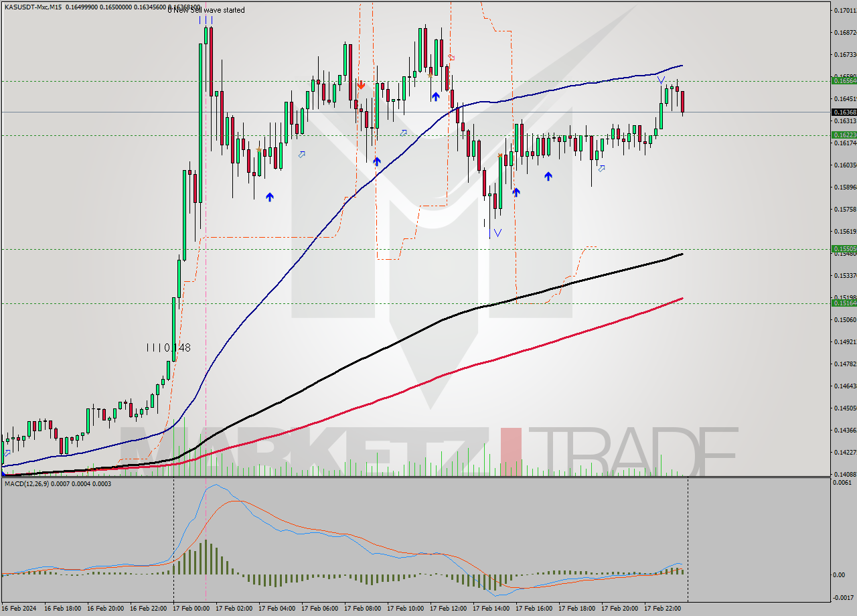
Task: Click the green level tag 0.16223
Action: 844,135
